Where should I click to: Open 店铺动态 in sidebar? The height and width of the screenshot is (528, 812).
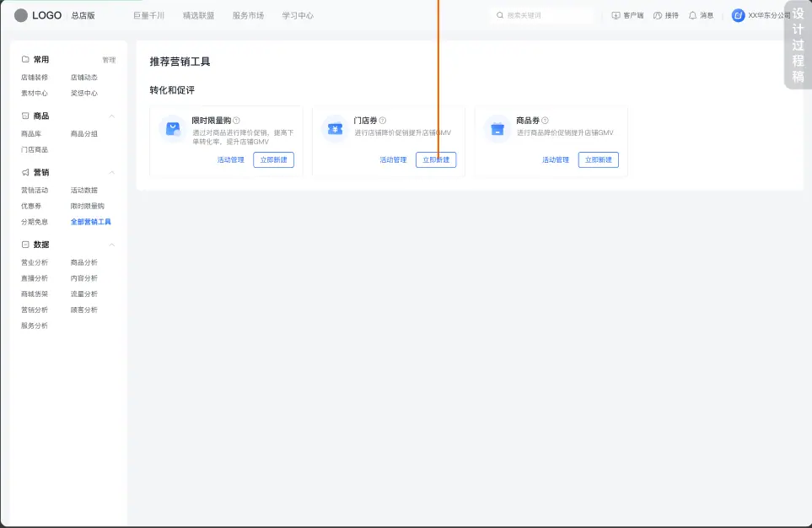click(x=83, y=78)
